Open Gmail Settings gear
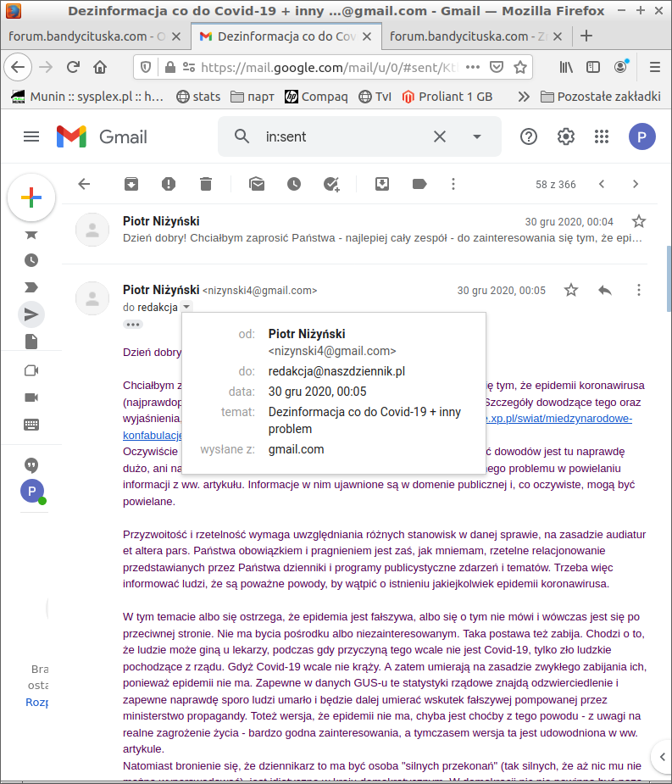Screen dimensions: 672x784 click(565, 136)
